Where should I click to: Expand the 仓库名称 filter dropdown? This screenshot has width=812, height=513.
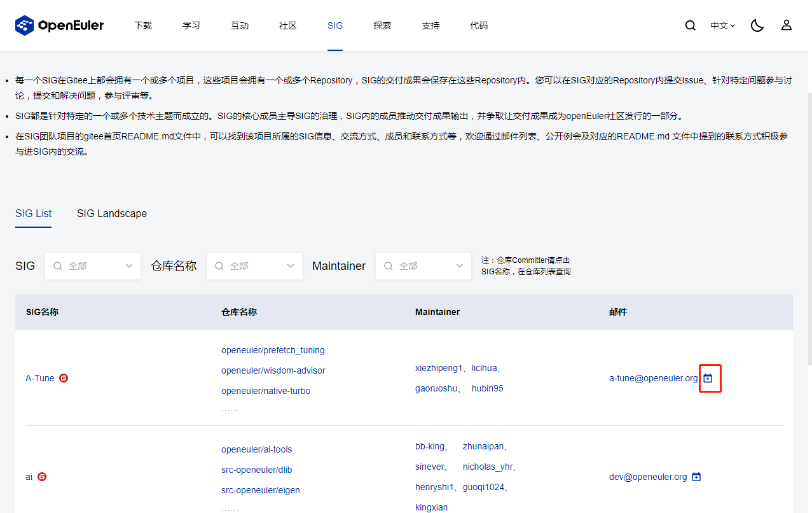coord(254,266)
